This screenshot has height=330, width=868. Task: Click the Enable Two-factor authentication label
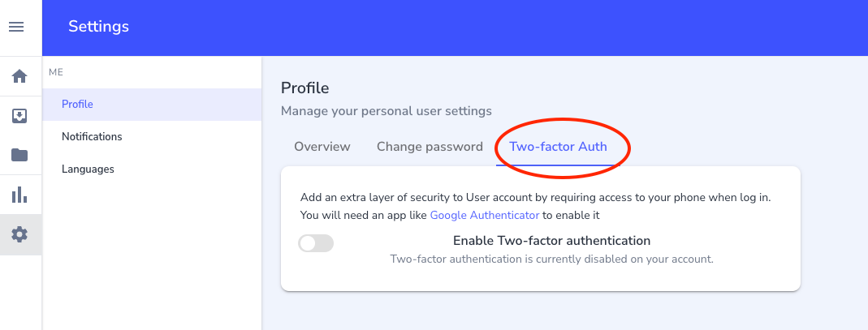(551, 241)
